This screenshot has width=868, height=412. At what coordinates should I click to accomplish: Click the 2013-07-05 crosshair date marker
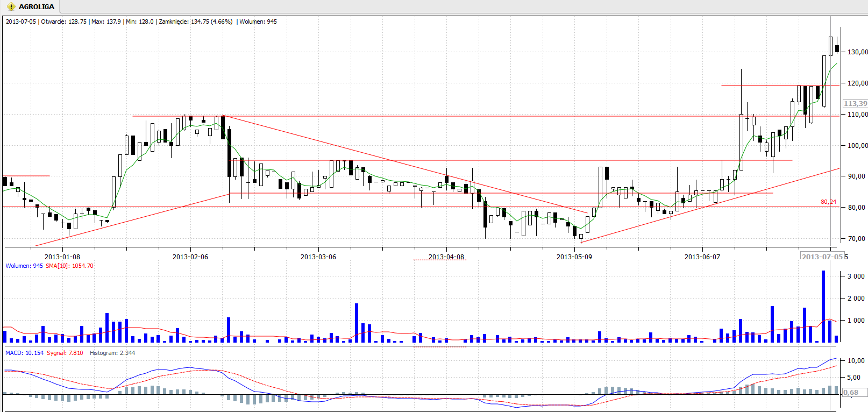click(822, 257)
